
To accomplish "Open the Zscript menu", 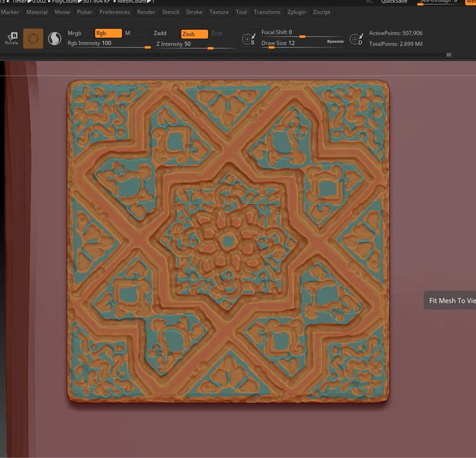I will coord(321,12).
